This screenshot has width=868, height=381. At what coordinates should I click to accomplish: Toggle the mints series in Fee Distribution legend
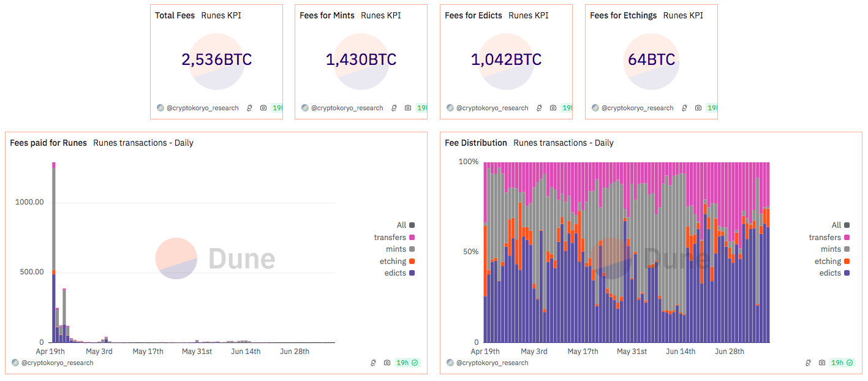(x=836, y=249)
